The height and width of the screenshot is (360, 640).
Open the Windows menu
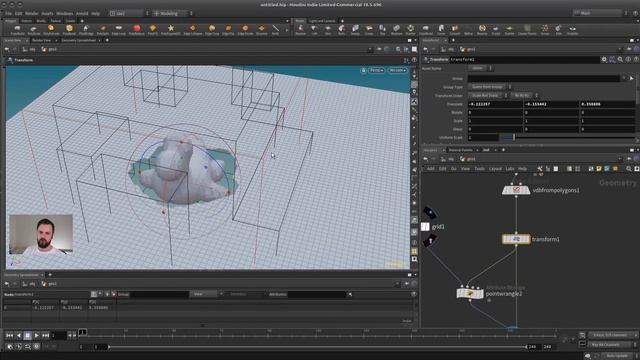click(64, 13)
